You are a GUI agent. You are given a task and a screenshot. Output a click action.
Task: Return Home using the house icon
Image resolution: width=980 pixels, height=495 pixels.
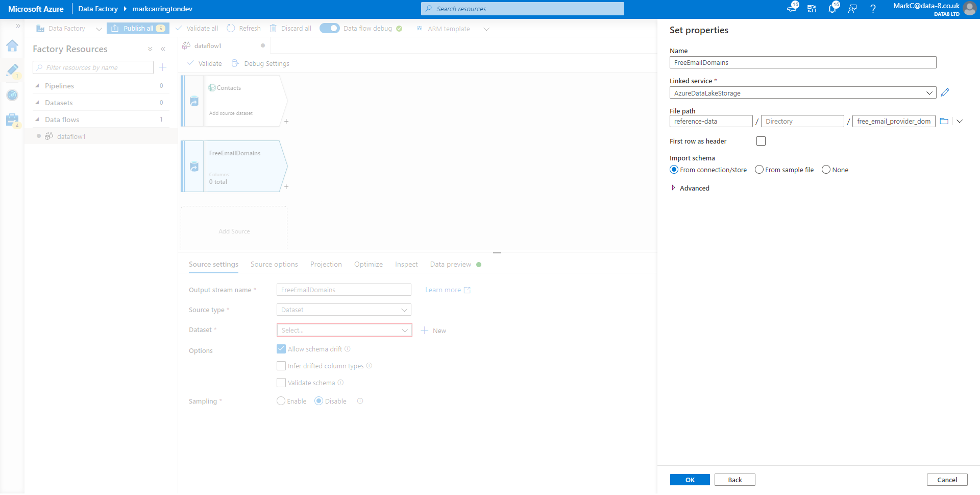click(x=12, y=46)
